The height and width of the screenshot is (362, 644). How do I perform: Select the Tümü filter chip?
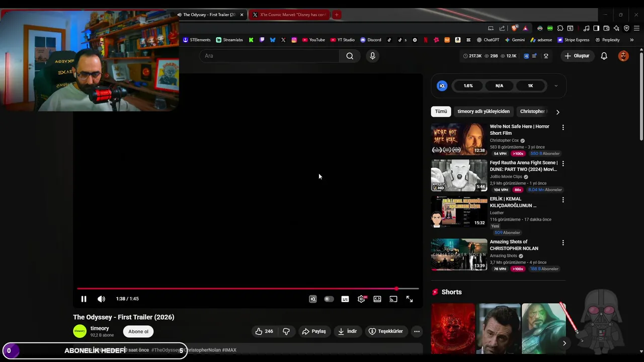click(x=441, y=111)
